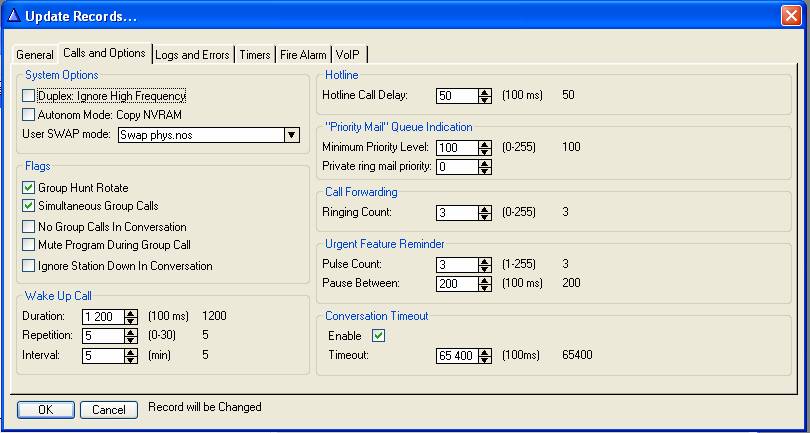The height and width of the screenshot is (433, 810).
Task: Switch to the General tab
Action: click(x=35, y=55)
